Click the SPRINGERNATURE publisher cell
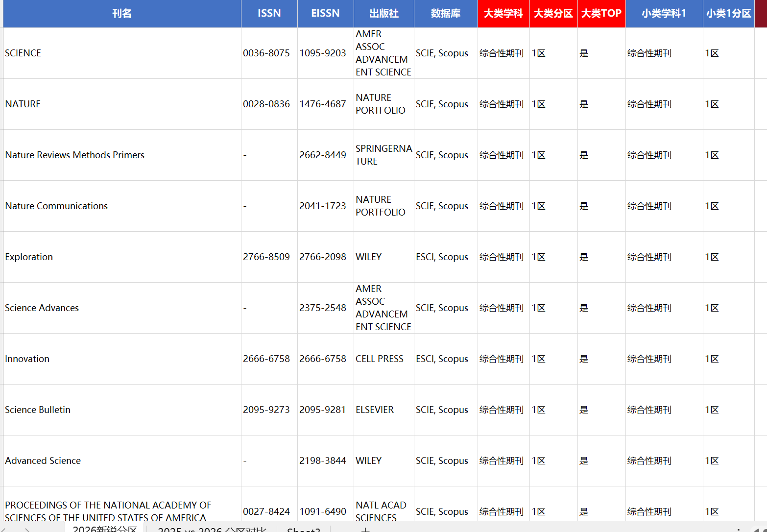The image size is (767, 532). click(x=384, y=155)
